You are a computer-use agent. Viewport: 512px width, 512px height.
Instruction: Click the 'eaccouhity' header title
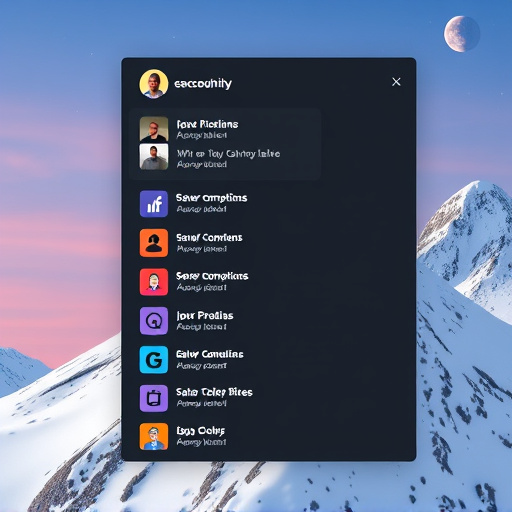(203, 84)
